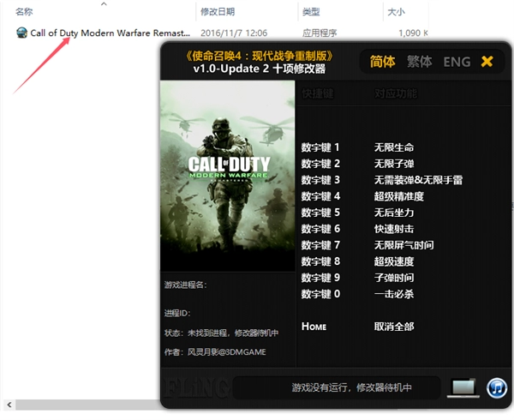
Task: Click the 大小 column header
Action: pos(396,12)
